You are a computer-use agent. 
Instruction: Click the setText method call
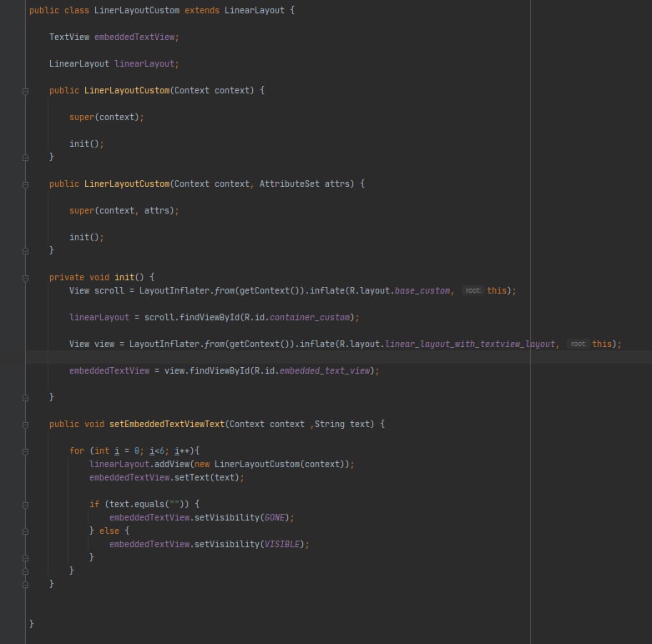(x=192, y=477)
